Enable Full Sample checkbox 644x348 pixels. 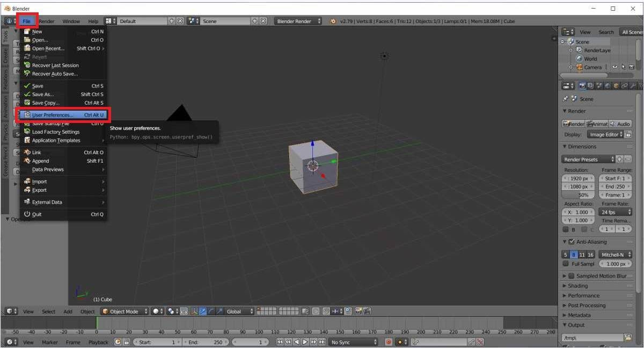point(566,264)
